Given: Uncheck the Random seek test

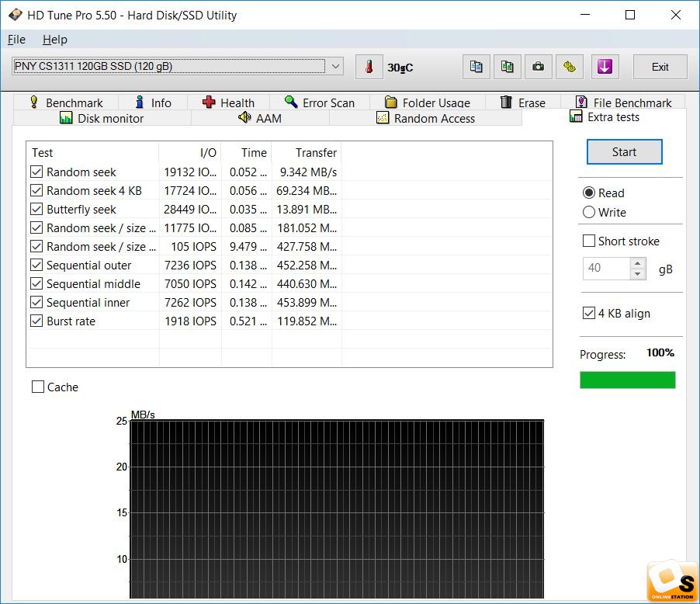Looking at the screenshot, I should coord(36,172).
